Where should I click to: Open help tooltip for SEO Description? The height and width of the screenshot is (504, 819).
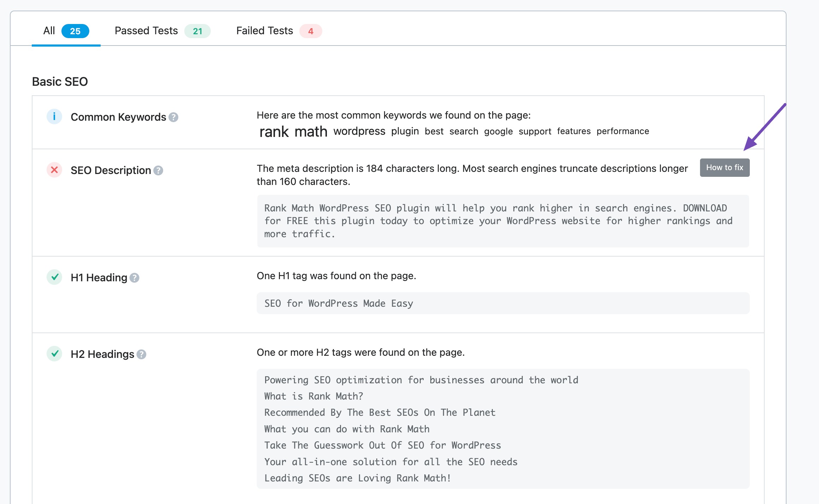pyautogui.click(x=158, y=170)
